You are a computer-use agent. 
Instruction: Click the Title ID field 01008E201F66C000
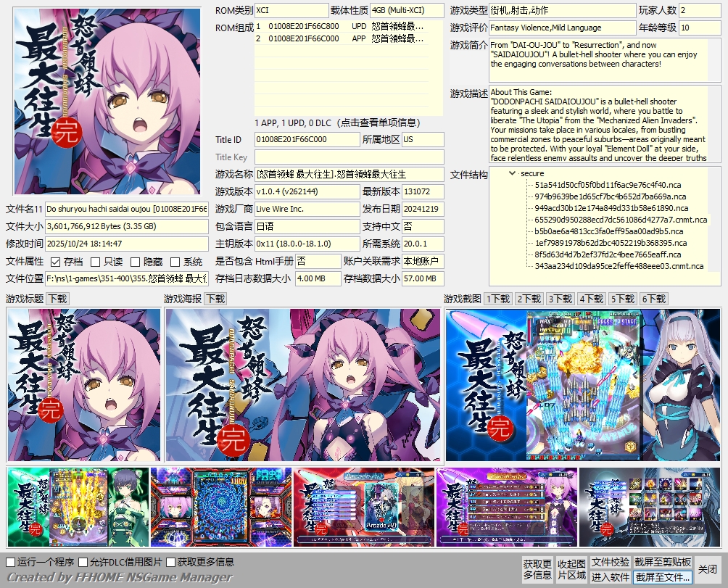pyautogui.click(x=307, y=139)
